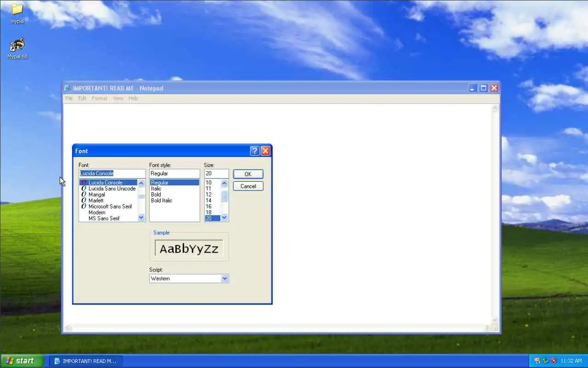Image resolution: width=588 pixels, height=368 pixels.
Task: Confirm font choice with OK button
Action: point(248,174)
